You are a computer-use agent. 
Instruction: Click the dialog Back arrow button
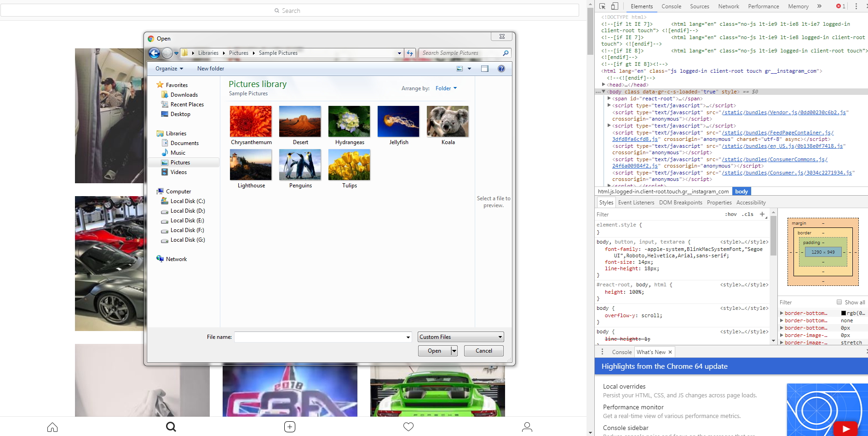point(154,53)
